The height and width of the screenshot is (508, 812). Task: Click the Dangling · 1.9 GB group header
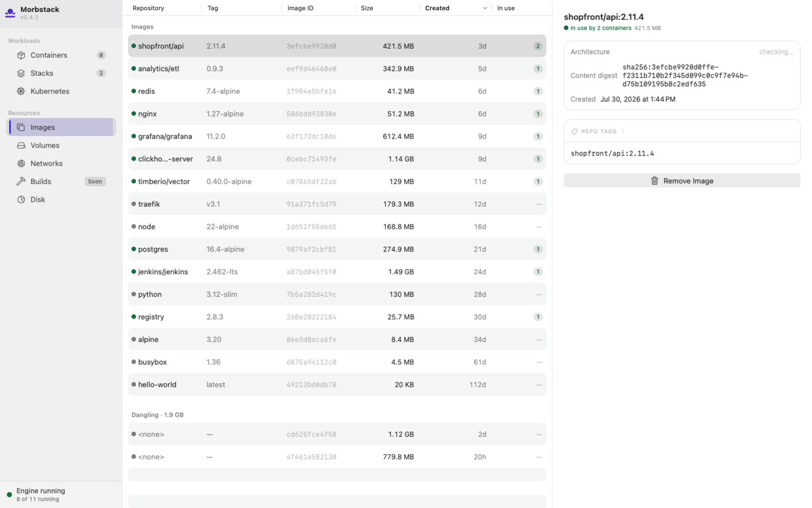(x=157, y=415)
